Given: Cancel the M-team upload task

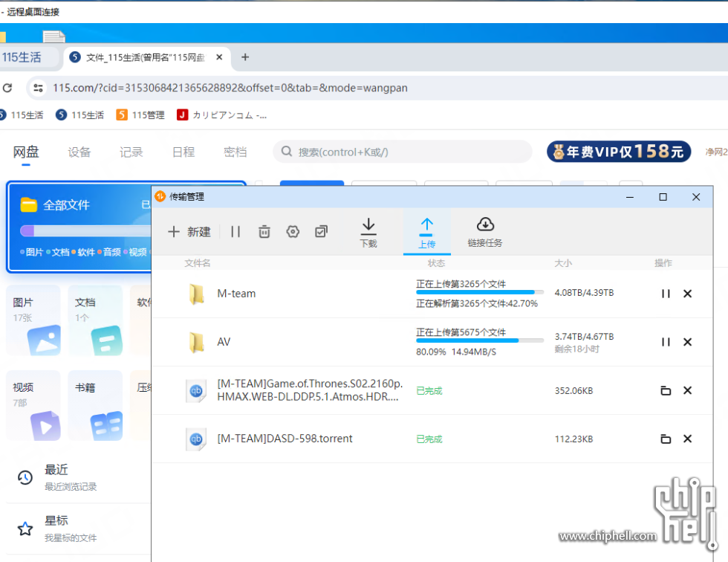Looking at the screenshot, I should pyautogui.click(x=688, y=294).
